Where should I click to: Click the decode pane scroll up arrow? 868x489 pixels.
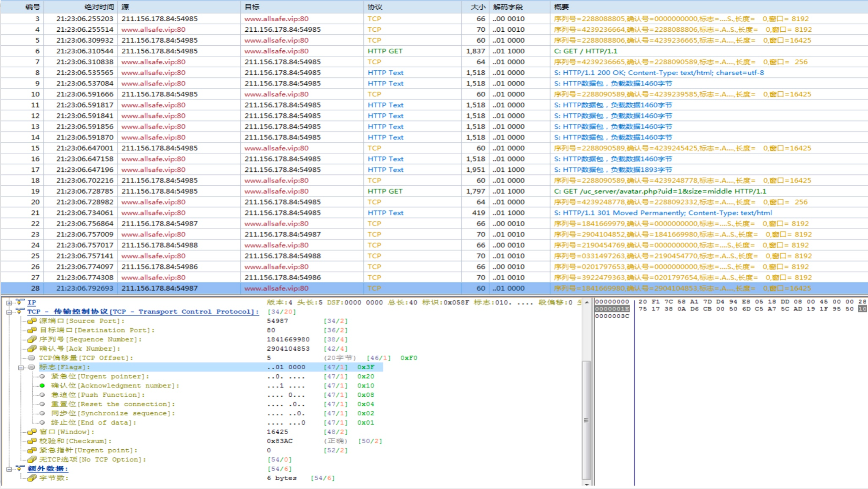pyautogui.click(x=587, y=302)
